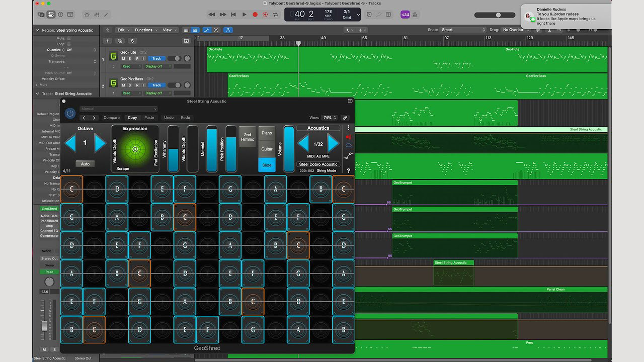Collapse the Region inspector section
This screenshot has height=362, width=644.
coord(37,30)
